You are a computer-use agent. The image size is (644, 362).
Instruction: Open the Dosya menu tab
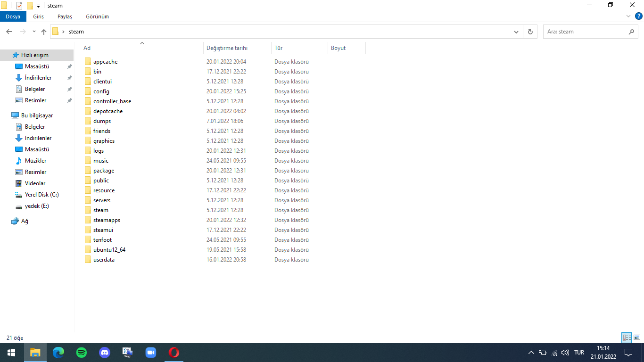point(13,16)
